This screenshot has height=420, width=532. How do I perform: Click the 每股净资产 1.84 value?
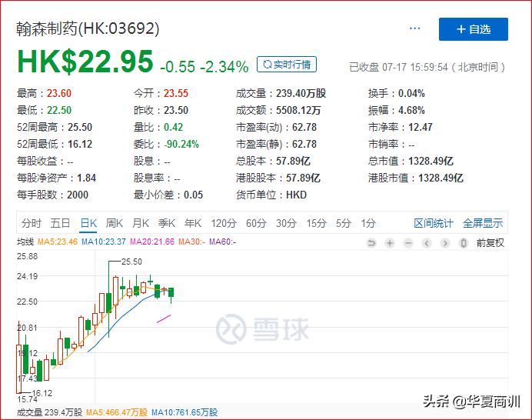point(87,178)
